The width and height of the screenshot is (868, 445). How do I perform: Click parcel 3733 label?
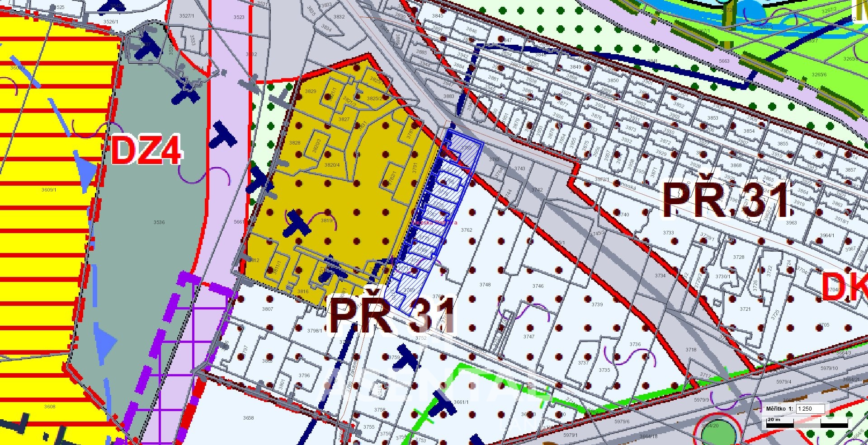point(668,233)
